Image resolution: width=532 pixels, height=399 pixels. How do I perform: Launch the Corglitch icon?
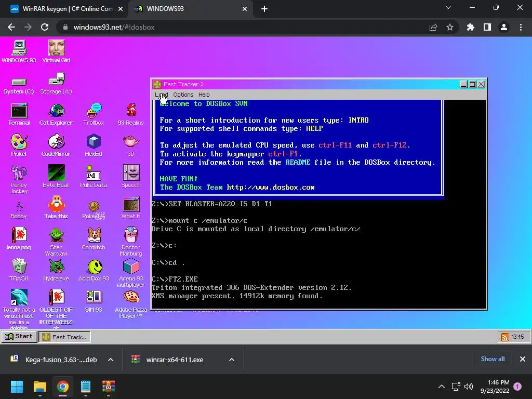tap(94, 239)
